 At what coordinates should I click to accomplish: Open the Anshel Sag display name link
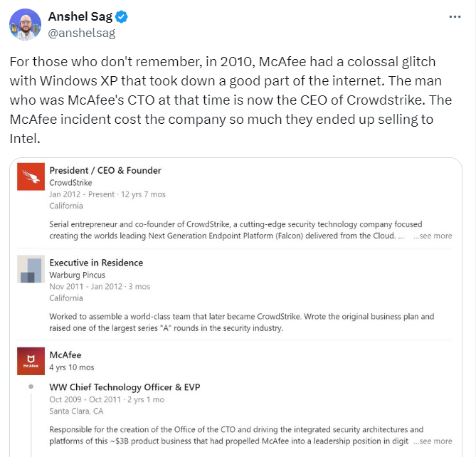click(80, 17)
